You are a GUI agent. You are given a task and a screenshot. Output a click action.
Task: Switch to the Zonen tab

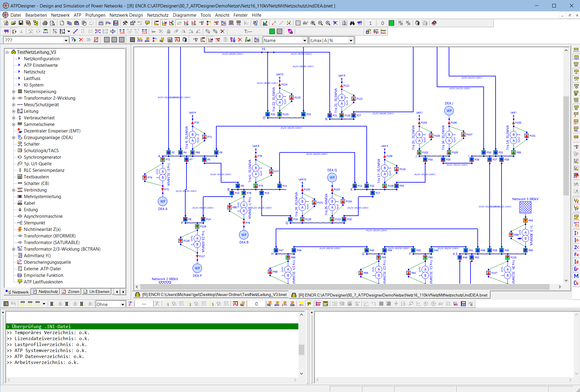click(71, 291)
